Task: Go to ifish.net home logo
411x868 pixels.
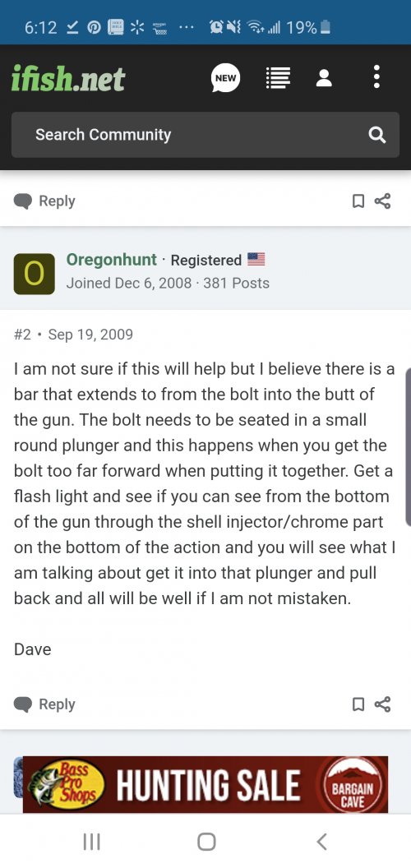Action: click(68, 79)
